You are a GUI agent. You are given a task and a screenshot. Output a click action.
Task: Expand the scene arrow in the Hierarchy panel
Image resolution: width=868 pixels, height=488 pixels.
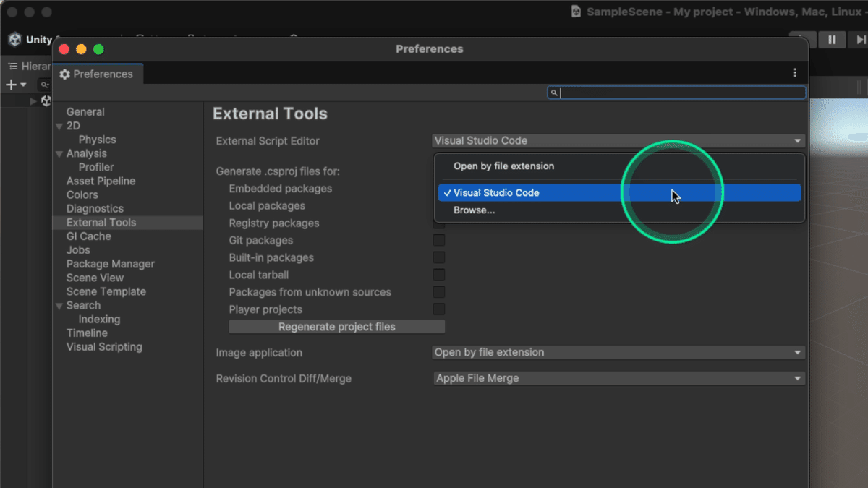(33, 101)
